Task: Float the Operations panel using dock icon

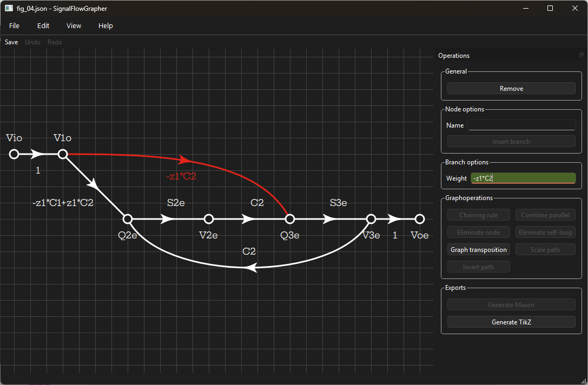Action: [582, 55]
